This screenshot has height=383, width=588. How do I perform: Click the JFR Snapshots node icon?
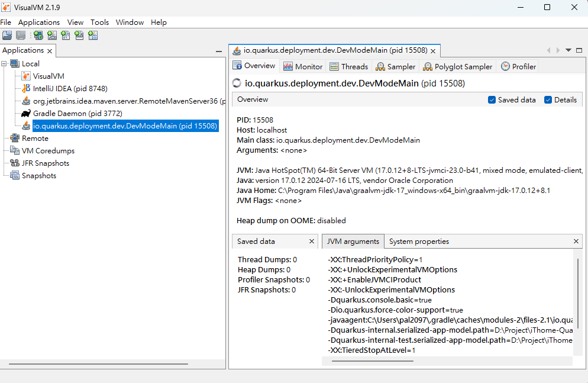pyautogui.click(x=15, y=163)
